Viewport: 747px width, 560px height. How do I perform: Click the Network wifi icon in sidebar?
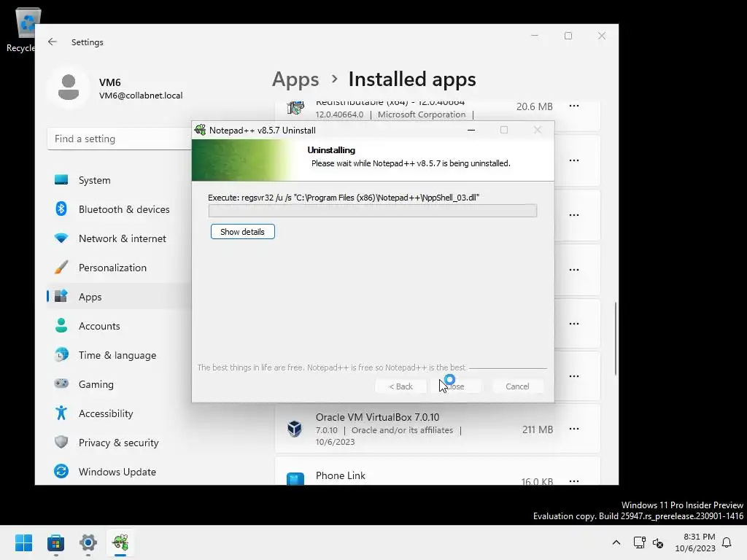point(61,238)
